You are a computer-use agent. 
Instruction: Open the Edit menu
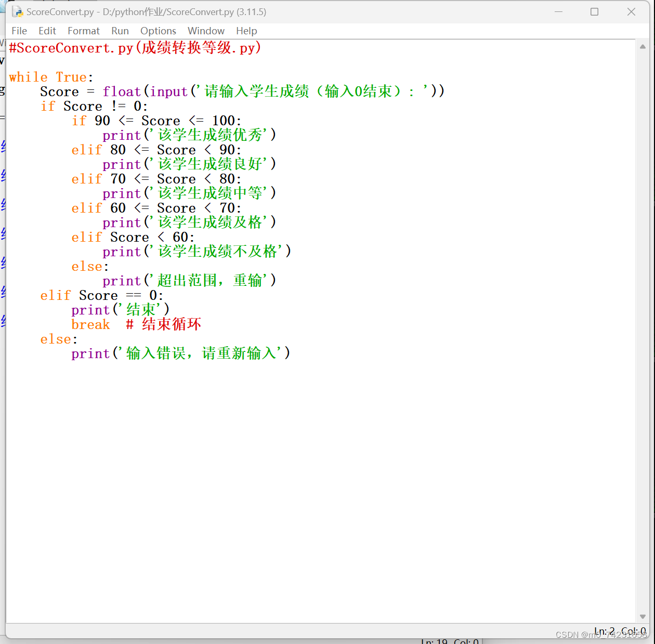47,31
